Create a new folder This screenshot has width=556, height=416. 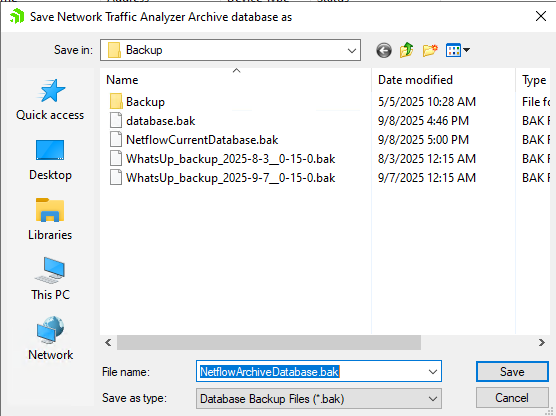tap(430, 50)
